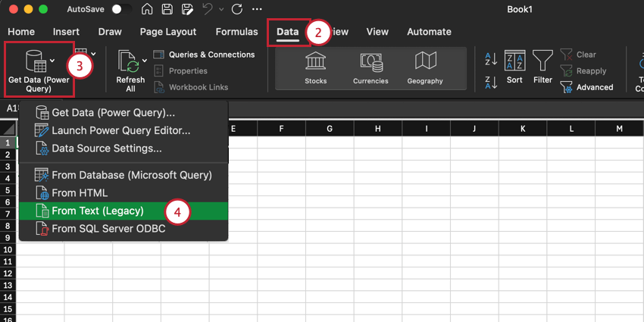
Task: Open the Sort dialog
Action: (x=514, y=66)
